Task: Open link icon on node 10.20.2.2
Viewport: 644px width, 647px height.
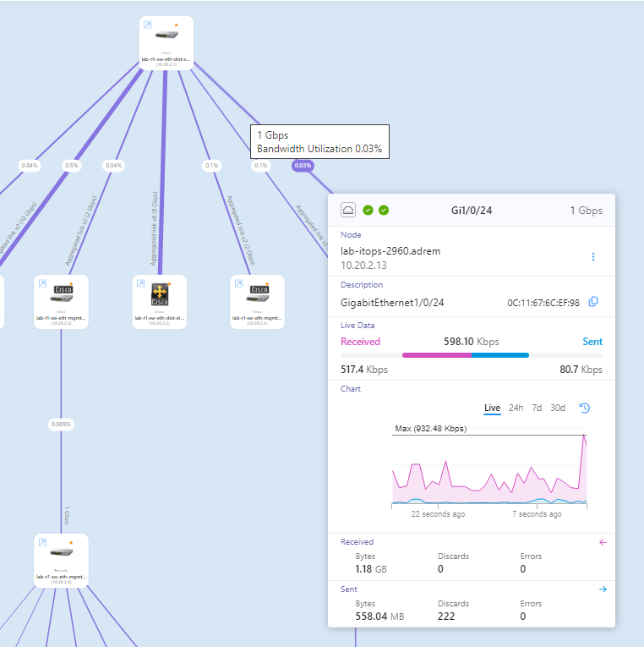Action: point(140,283)
